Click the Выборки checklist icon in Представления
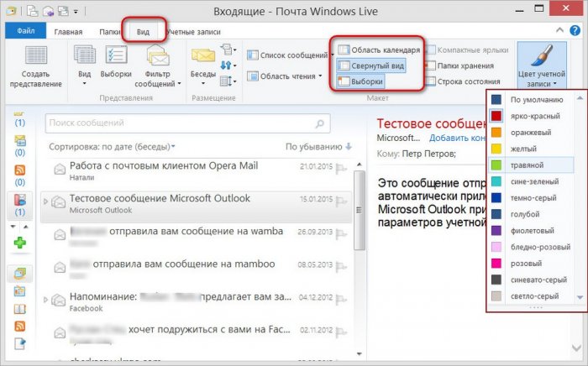 [116, 55]
